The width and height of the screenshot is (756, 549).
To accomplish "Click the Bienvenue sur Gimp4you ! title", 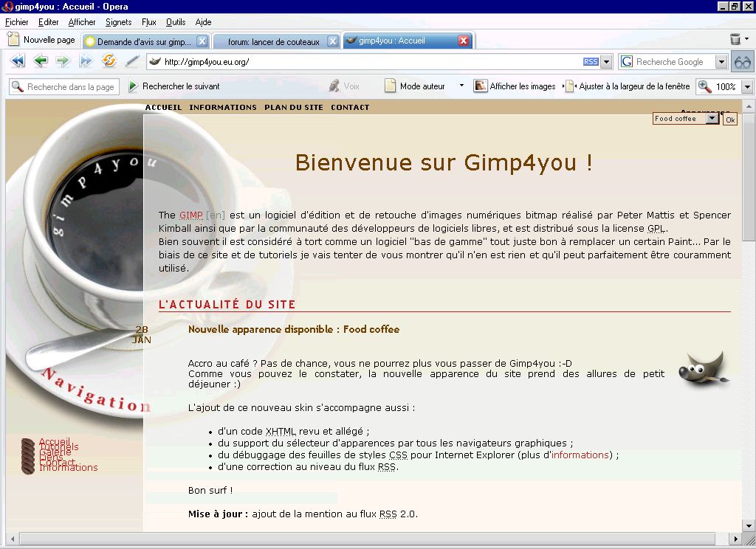I will click(x=444, y=162).
